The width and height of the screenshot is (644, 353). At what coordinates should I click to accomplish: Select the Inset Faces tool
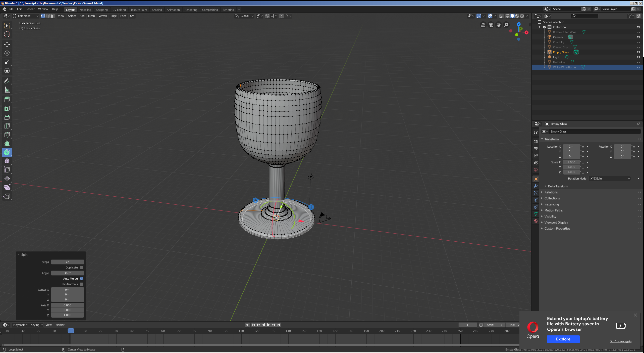(x=7, y=108)
